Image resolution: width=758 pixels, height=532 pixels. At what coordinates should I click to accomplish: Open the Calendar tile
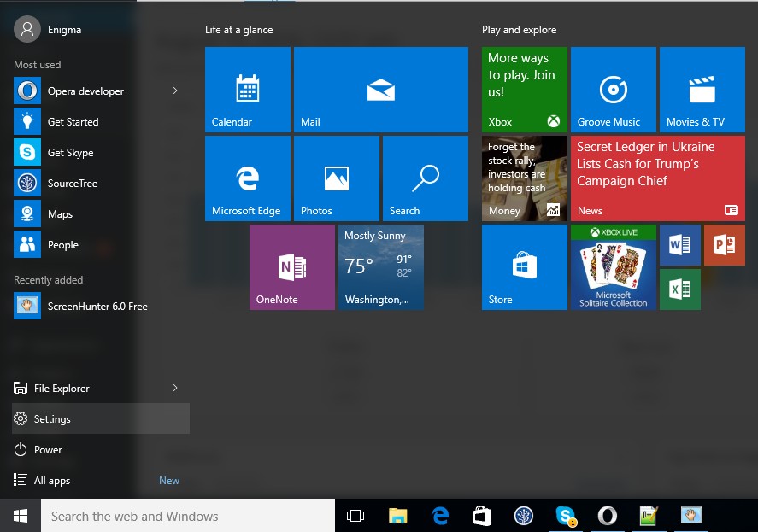(x=248, y=90)
